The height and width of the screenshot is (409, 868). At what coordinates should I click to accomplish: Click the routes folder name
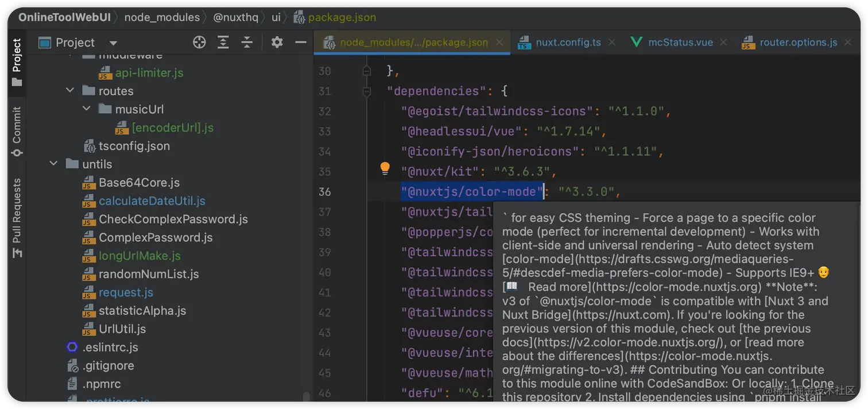pos(116,91)
